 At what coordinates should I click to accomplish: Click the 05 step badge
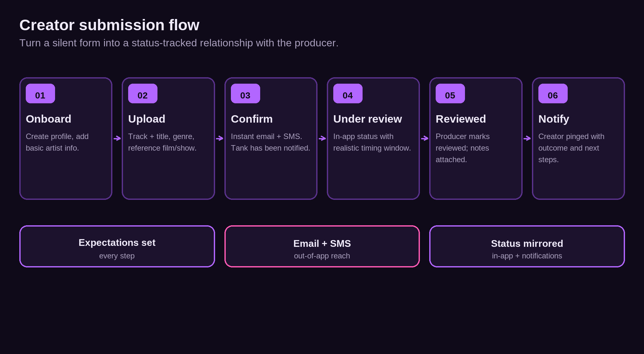pyautogui.click(x=450, y=93)
